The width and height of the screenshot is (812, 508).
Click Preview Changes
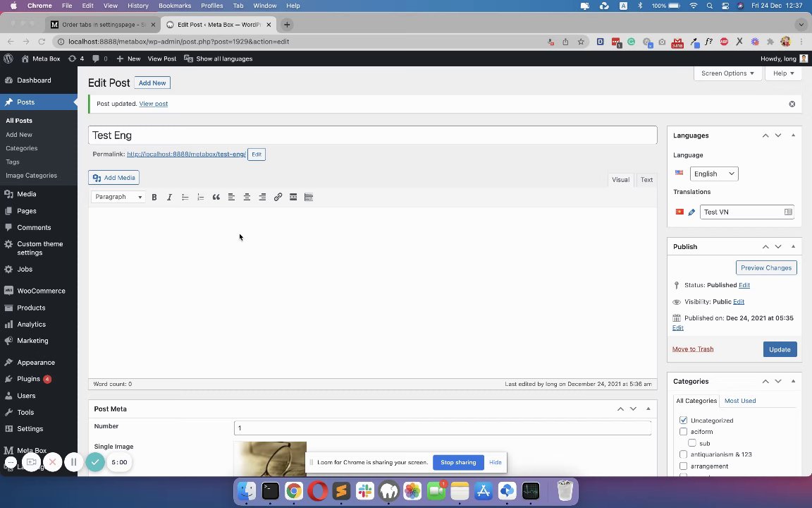point(766,268)
